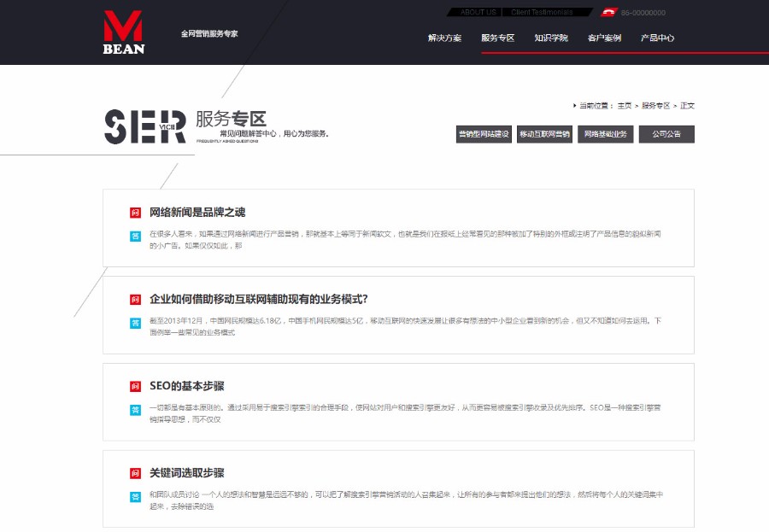The height and width of the screenshot is (532, 769).
Task: Open the 产品中心 navigation item
Action: (658, 38)
